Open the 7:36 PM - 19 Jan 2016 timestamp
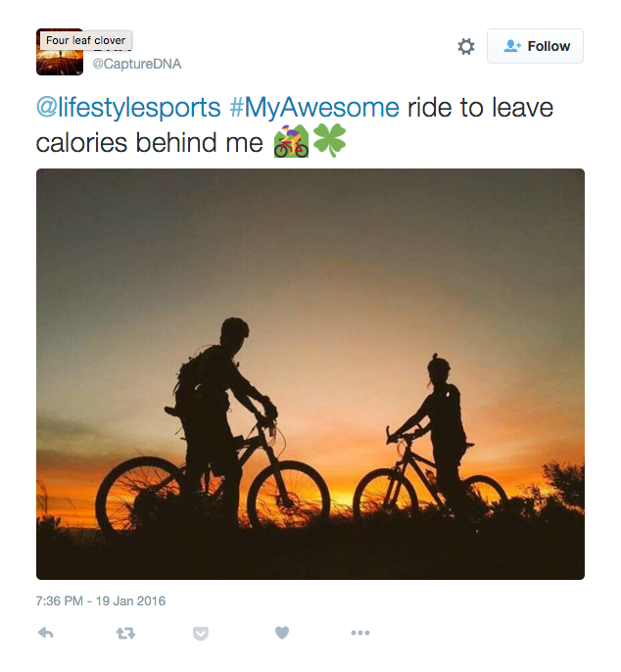 (101, 600)
